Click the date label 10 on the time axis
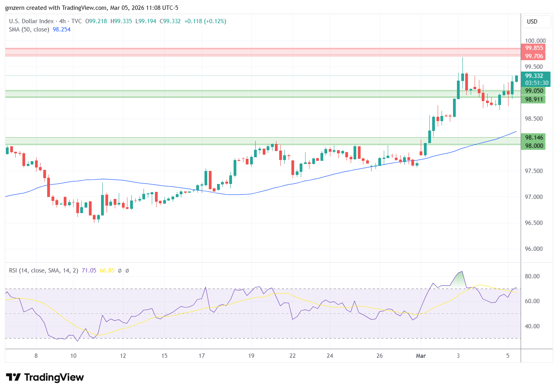The height and width of the screenshot is (392, 558). pos(74,356)
